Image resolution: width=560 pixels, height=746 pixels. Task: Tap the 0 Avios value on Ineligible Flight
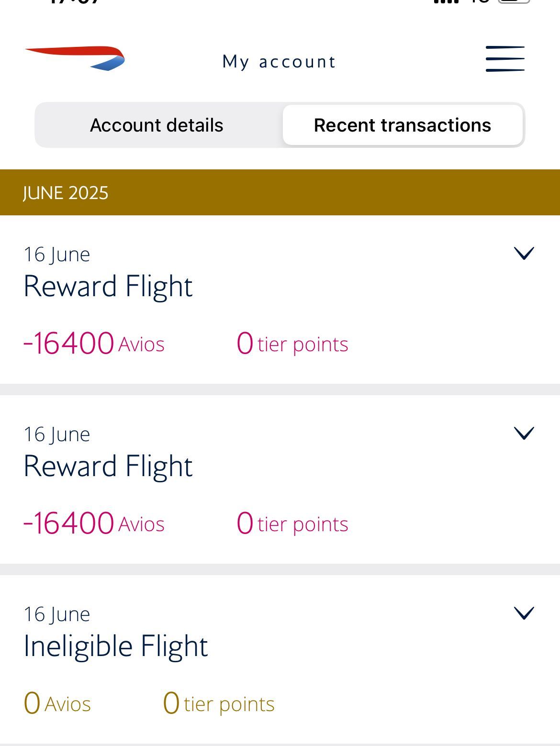(x=57, y=703)
